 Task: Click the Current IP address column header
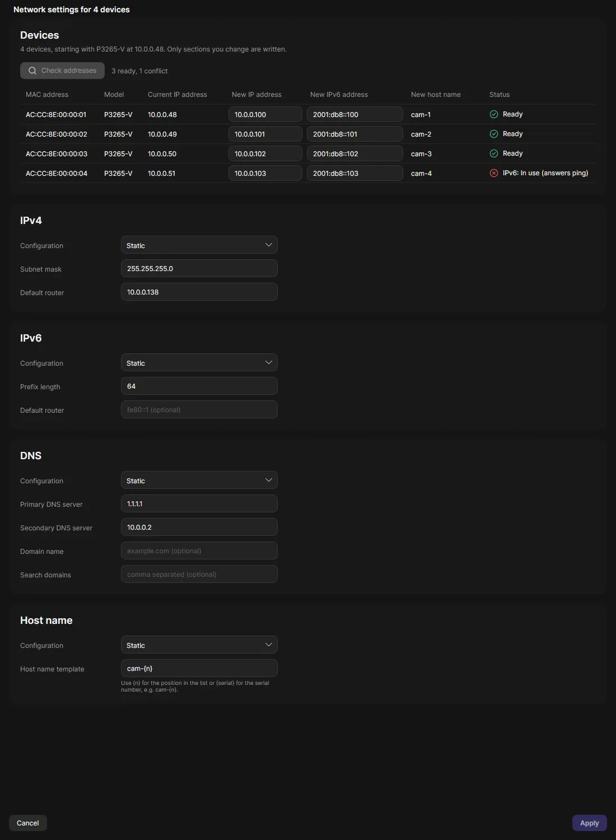click(x=178, y=95)
